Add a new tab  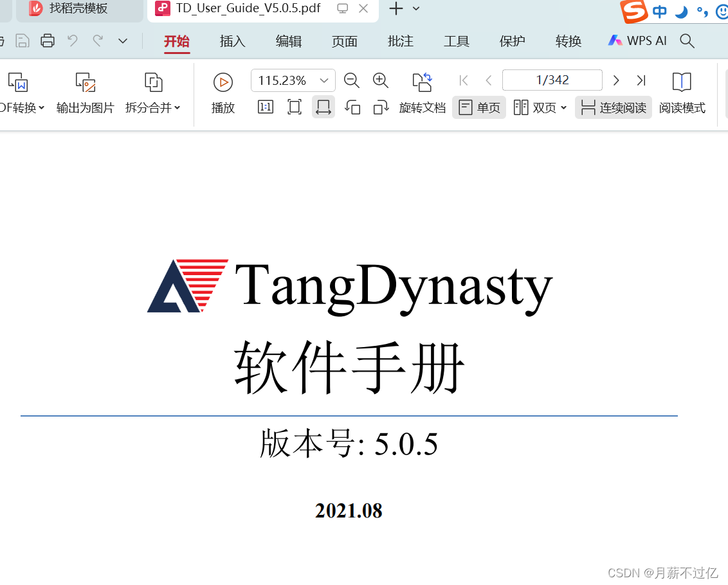click(396, 8)
